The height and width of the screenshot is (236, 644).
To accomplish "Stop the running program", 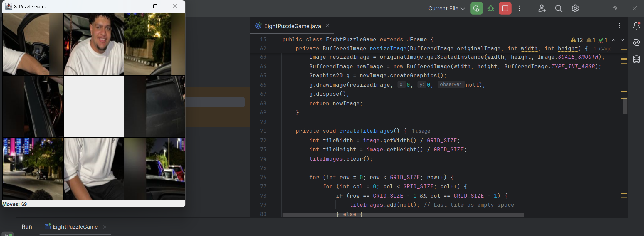I will coord(505,8).
